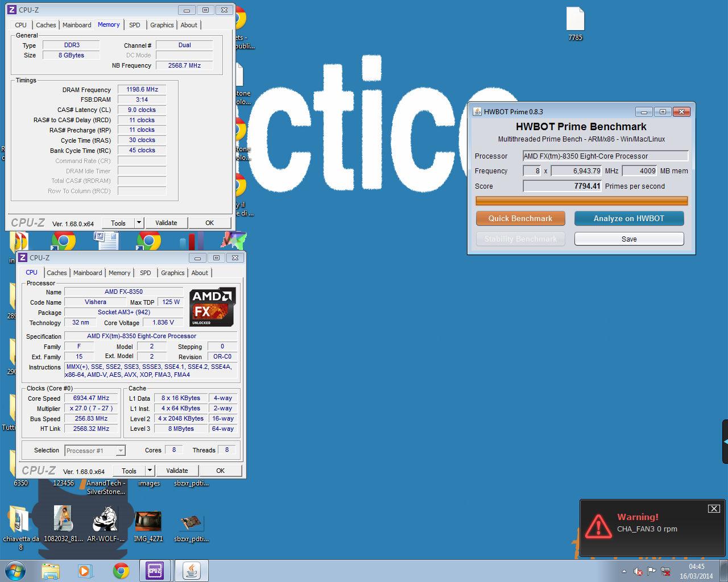Click Frequency field showing 6,943.79
Image resolution: width=728 pixels, height=582 pixels.
[576, 171]
